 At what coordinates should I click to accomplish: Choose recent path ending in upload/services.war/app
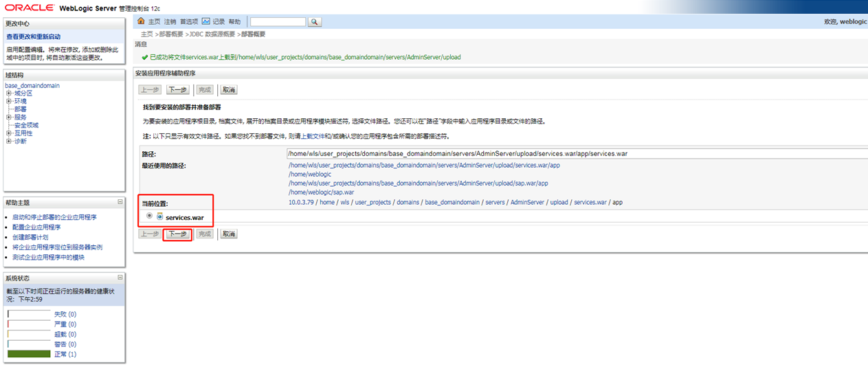click(424, 166)
